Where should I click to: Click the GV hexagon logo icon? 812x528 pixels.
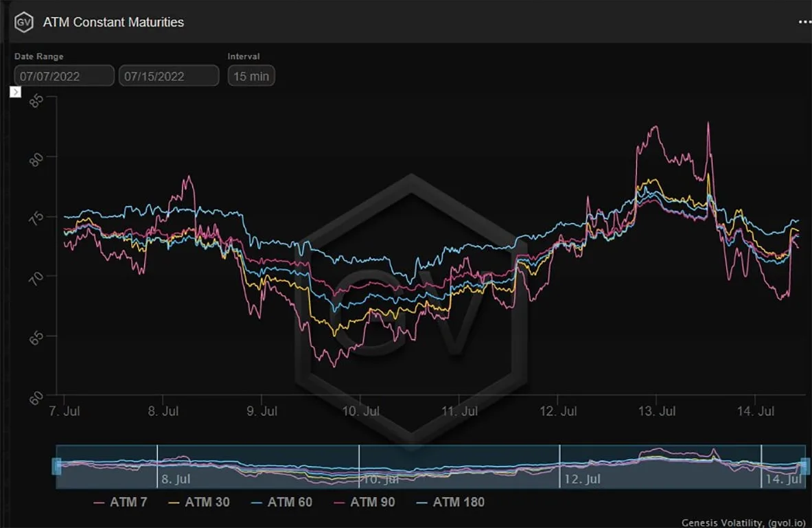click(24, 22)
